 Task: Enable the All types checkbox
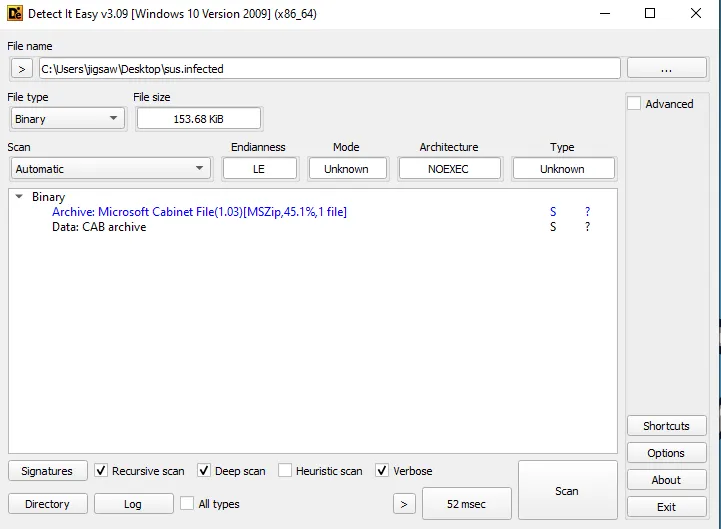pyautogui.click(x=187, y=504)
